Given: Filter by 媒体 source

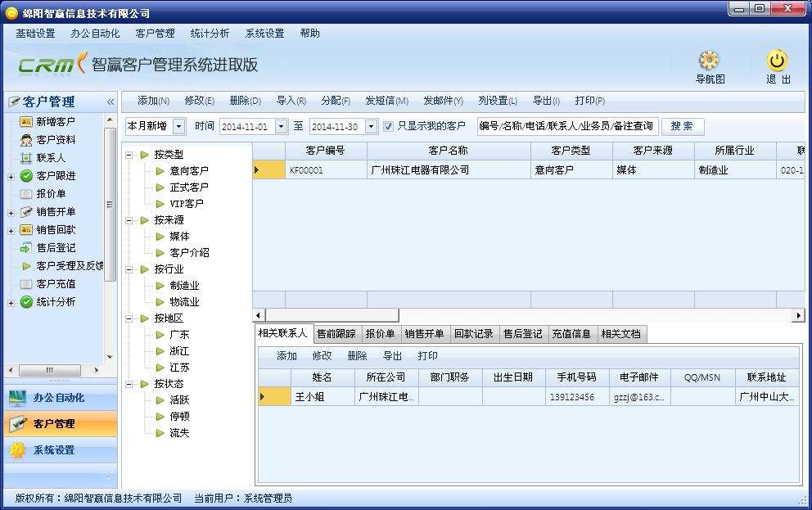Looking at the screenshot, I should coord(179,237).
